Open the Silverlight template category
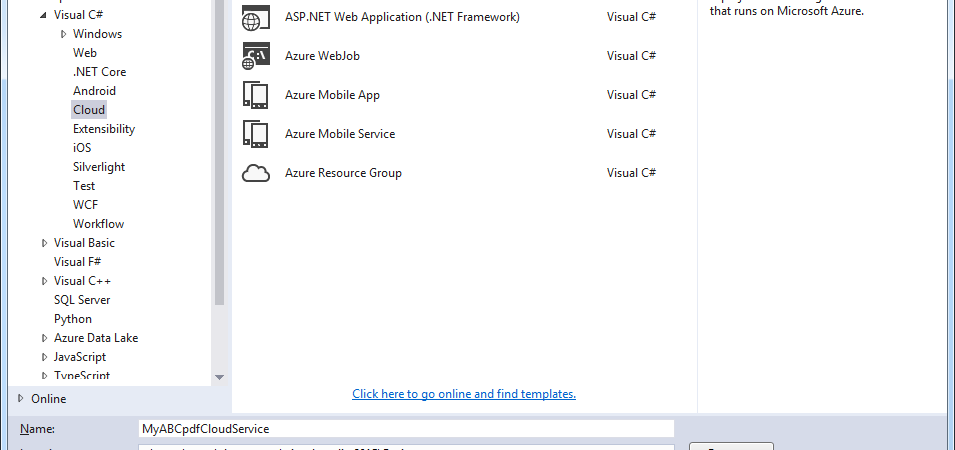The image size is (955, 450). [x=99, y=167]
